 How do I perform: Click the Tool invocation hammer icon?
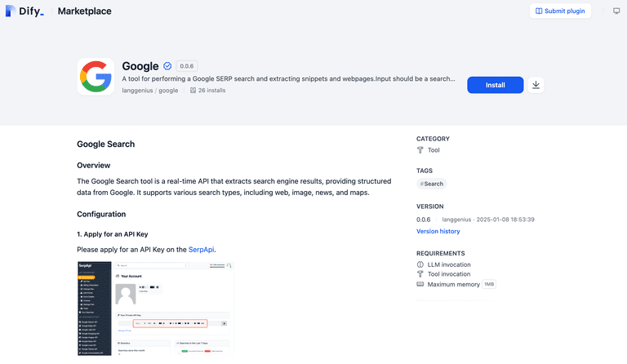click(x=420, y=274)
